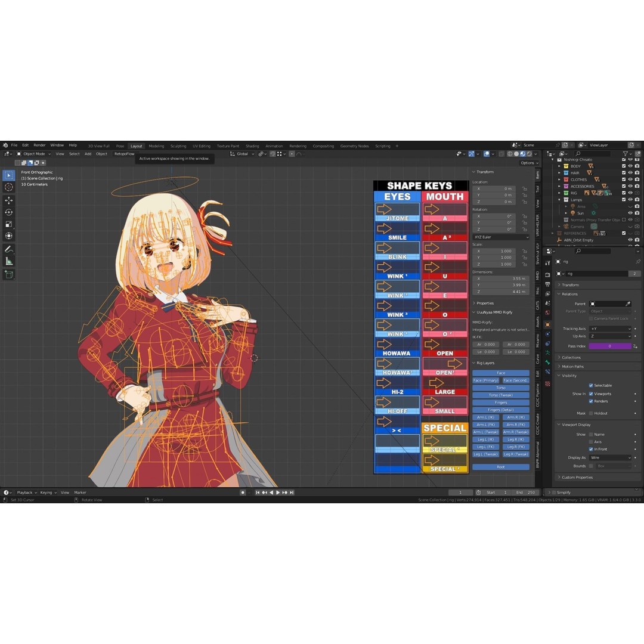The width and height of the screenshot is (644, 644).
Task: Switch to the Shading workspace tab
Action: click(x=252, y=146)
